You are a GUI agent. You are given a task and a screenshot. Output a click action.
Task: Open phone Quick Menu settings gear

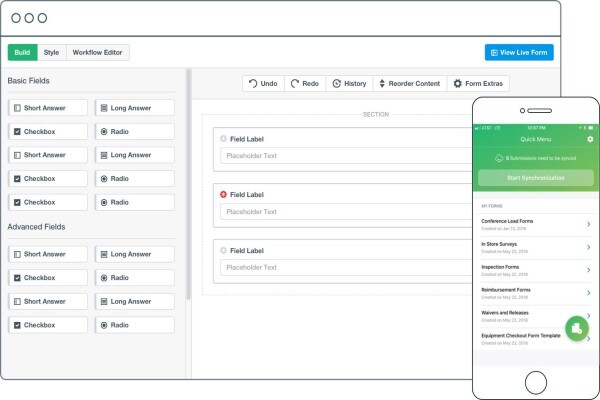(590, 139)
